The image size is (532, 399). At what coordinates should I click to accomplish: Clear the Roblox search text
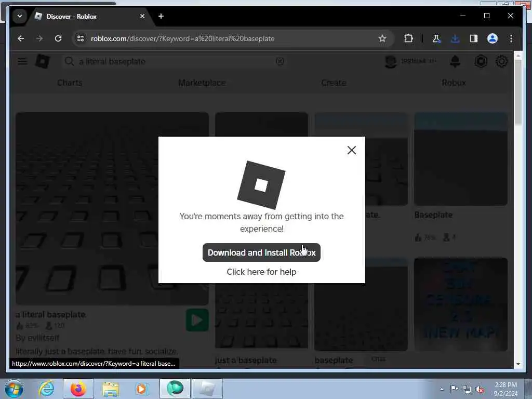click(x=280, y=61)
